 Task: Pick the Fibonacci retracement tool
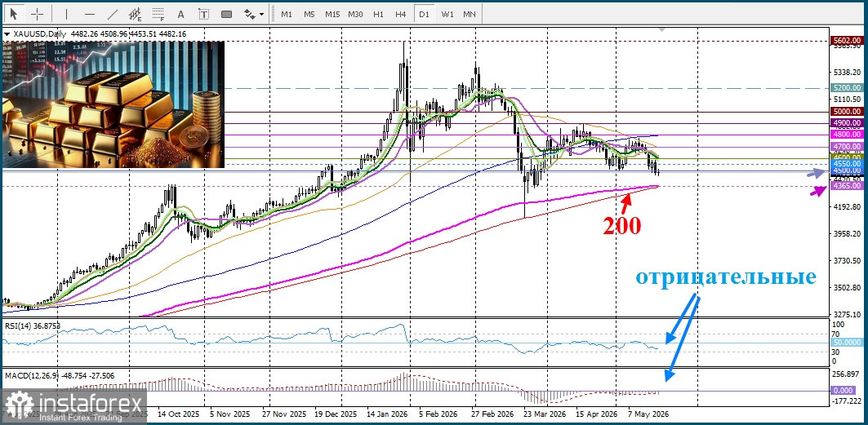tap(158, 14)
